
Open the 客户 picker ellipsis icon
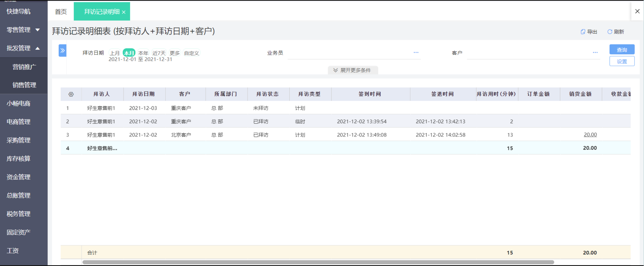(595, 52)
